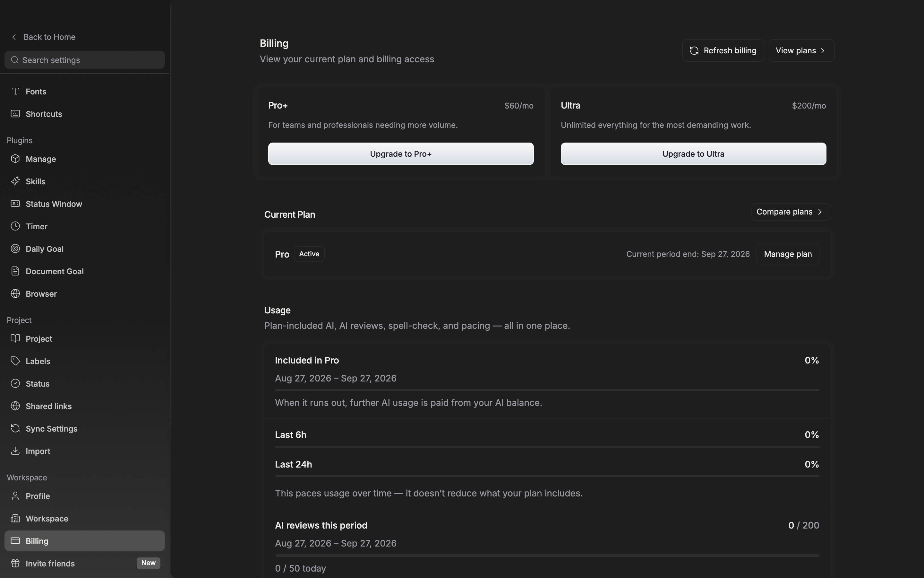Select Sync Settings in the sidebar

pos(85,429)
